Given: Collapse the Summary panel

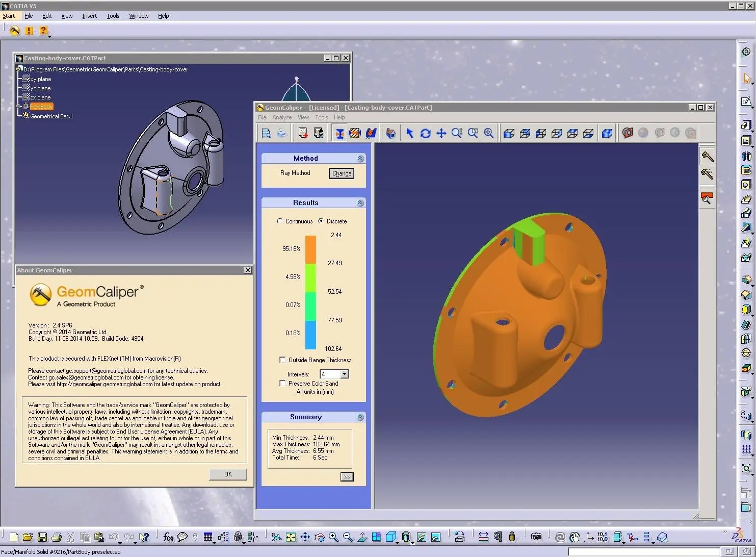Looking at the screenshot, I should click(360, 417).
